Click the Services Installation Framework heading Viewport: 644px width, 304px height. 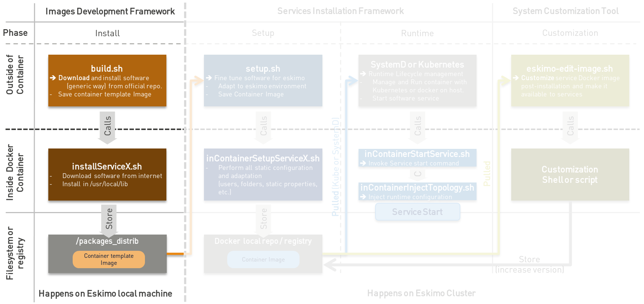pyautogui.click(x=340, y=11)
